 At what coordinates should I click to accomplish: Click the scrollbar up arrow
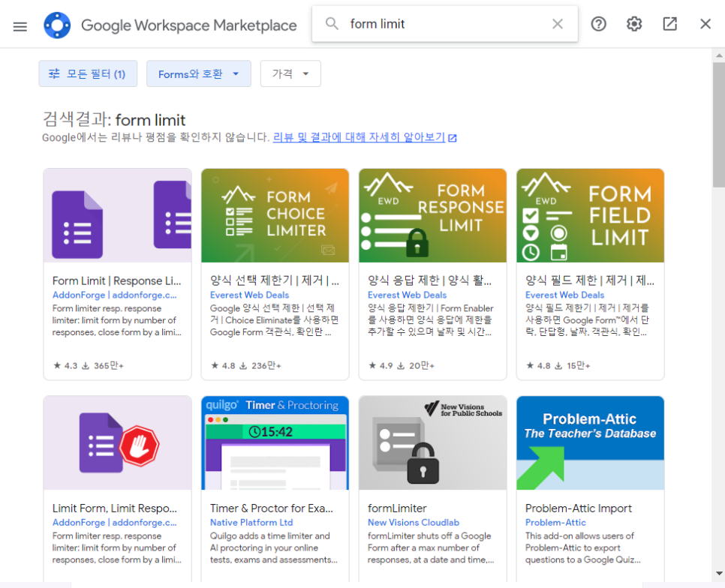[x=718, y=55]
